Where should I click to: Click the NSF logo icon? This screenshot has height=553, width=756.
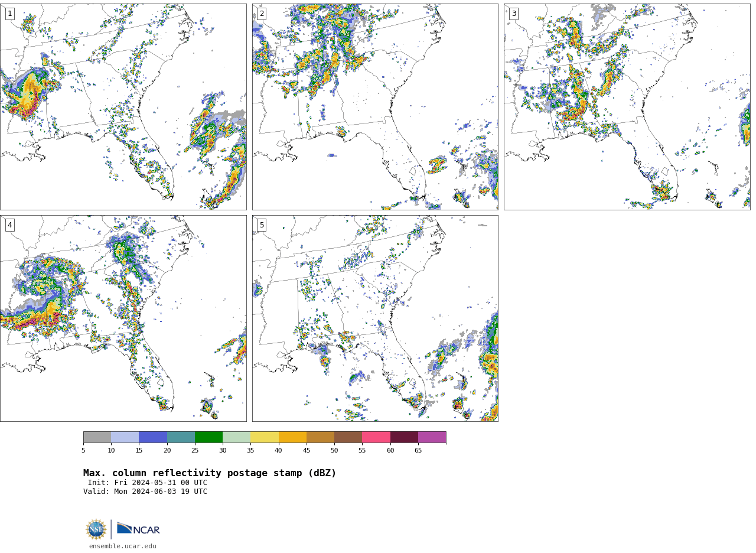96,529
